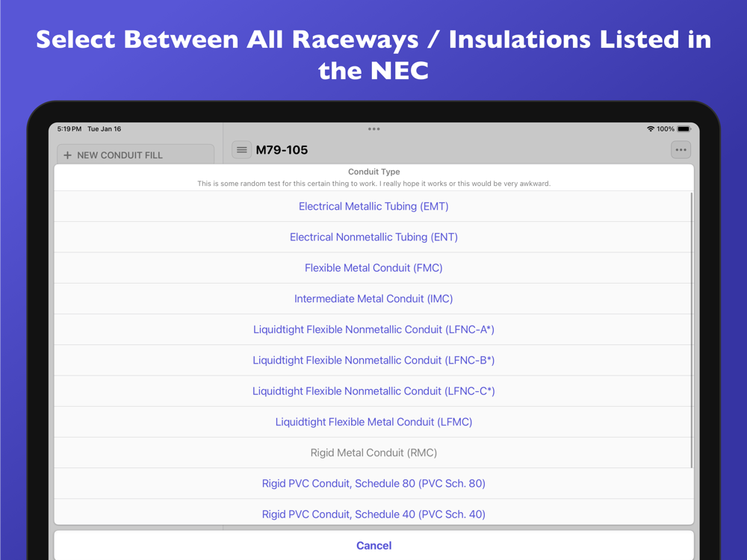Select Rigid PVC Conduit Schedule 40
This screenshot has height=560, width=747.
click(x=373, y=514)
